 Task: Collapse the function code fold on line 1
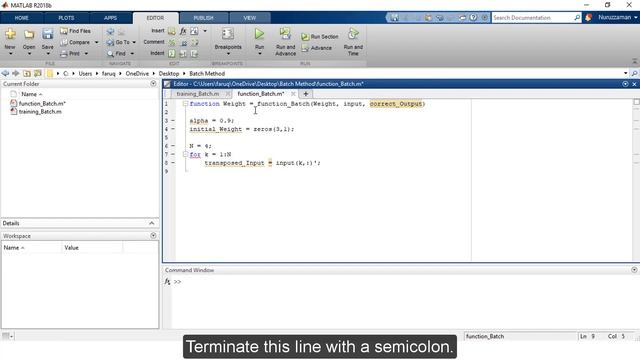coord(186,104)
